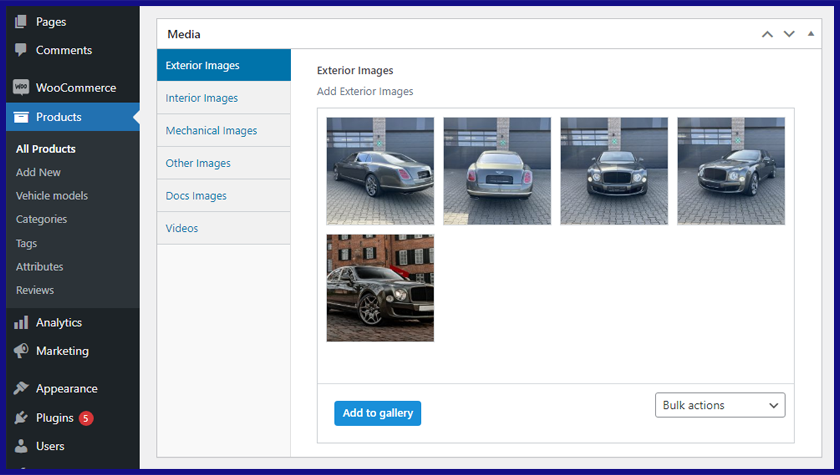Click the Products archive icon

tap(21, 117)
